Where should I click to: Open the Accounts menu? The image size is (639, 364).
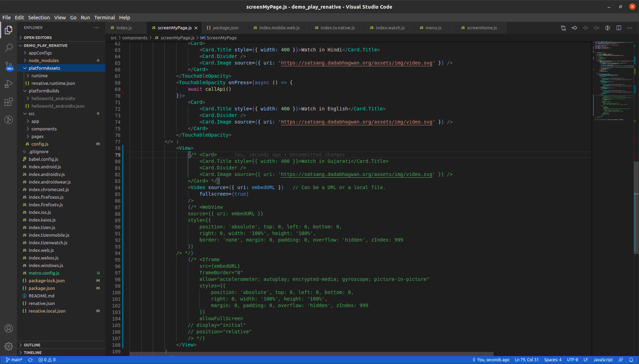pos(9,328)
